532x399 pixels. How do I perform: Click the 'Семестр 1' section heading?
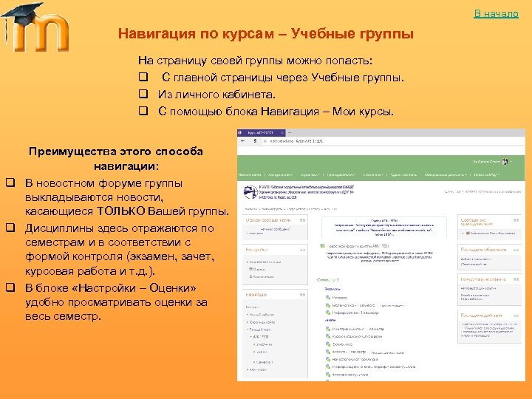[328, 280]
